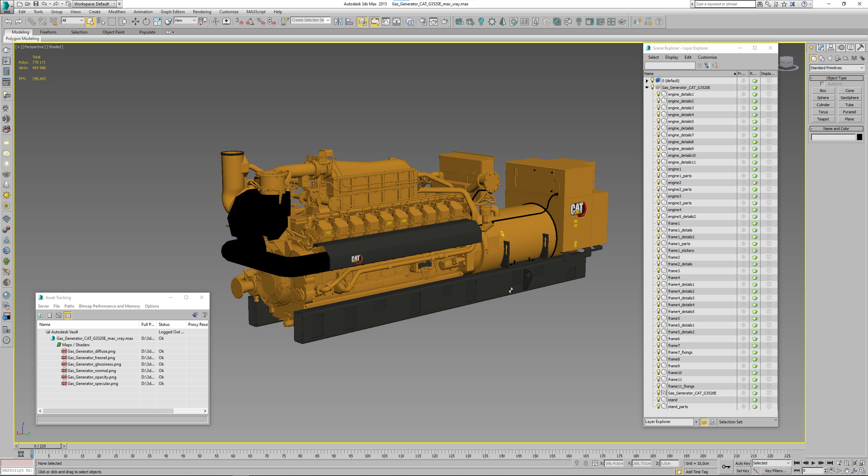Open the Graph Editors menu
This screenshot has width=868, height=476.
coord(173,12)
